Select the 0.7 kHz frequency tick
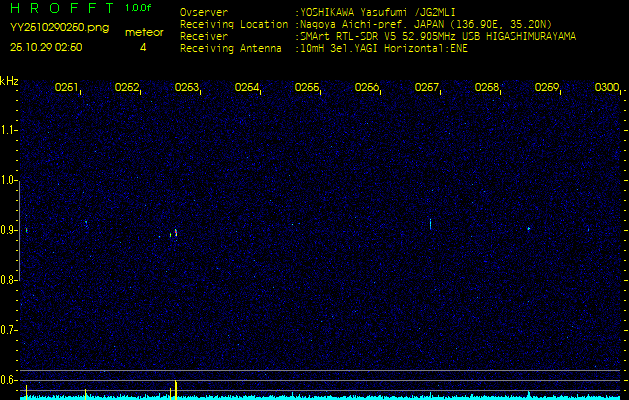The image size is (629, 400). click(9, 329)
